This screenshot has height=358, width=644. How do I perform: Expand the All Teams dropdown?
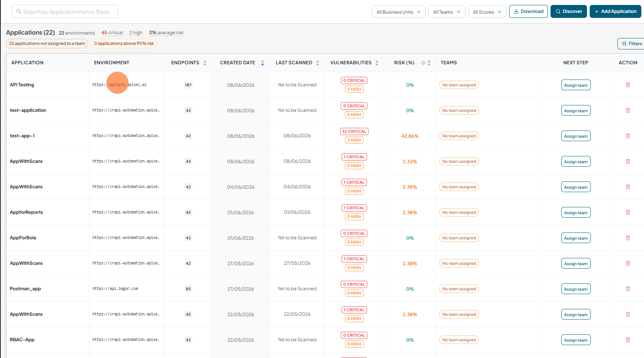446,12
